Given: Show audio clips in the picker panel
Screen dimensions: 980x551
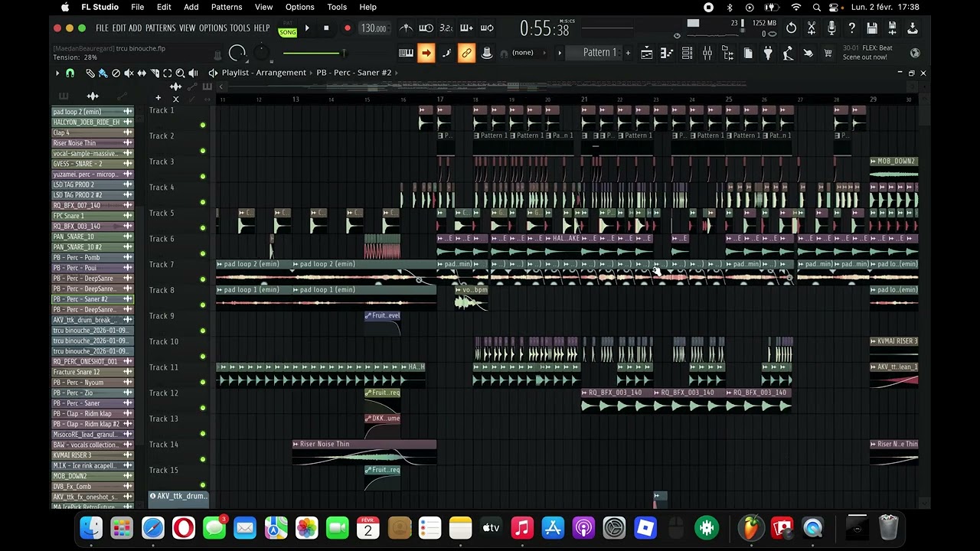Looking at the screenshot, I should point(93,96).
